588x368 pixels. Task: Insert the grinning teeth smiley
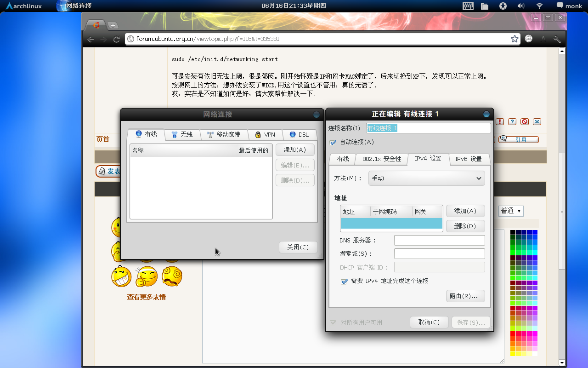pyautogui.click(x=122, y=276)
